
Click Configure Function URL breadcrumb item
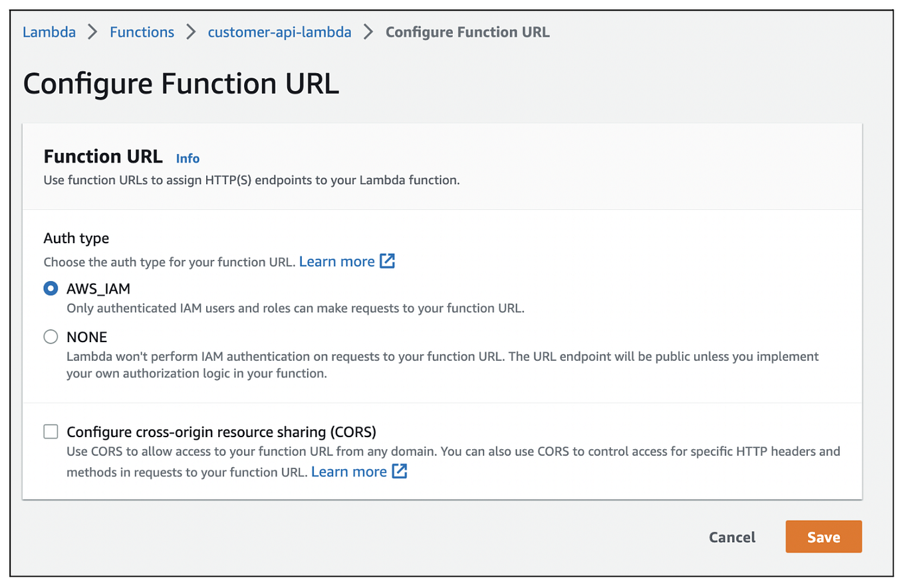point(467,32)
